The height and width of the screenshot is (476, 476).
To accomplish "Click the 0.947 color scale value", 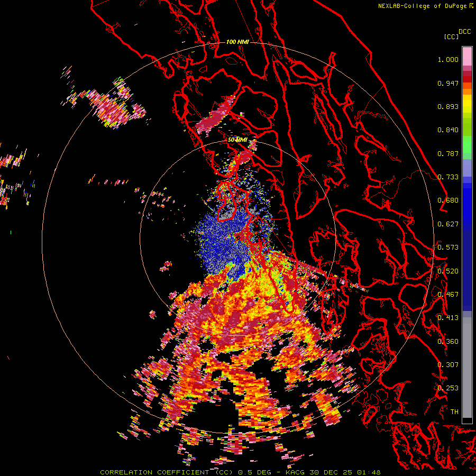I will 448,83.
